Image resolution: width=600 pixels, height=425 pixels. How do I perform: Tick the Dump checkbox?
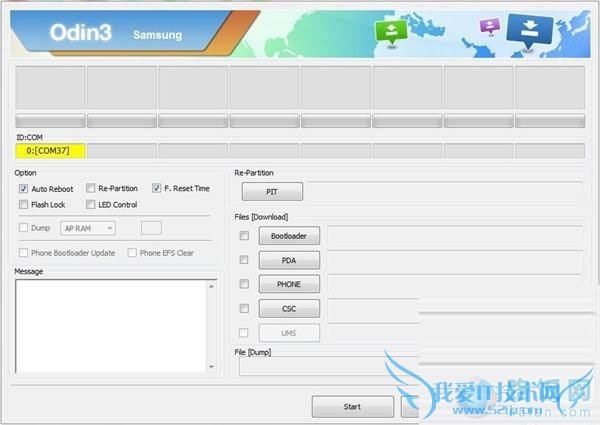(23, 228)
